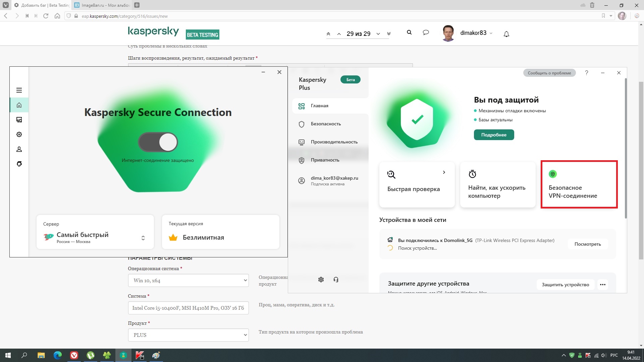
Task: Expand the arrow on Быстрая проверка card
Action: pos(444,172)
